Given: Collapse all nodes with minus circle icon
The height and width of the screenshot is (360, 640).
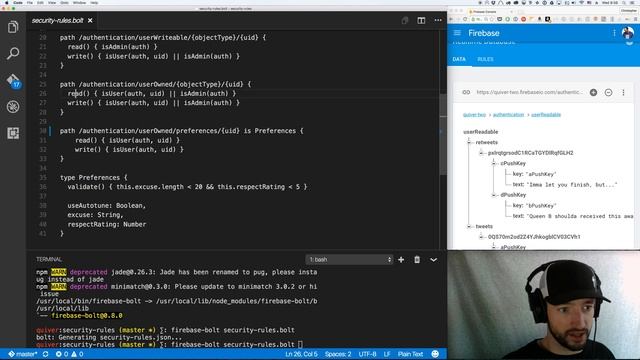Looking at the screenshot, I should click(608, 93).
